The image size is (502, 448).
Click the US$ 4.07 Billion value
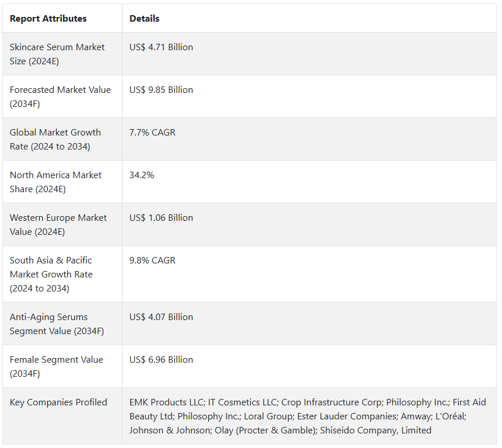161,317
